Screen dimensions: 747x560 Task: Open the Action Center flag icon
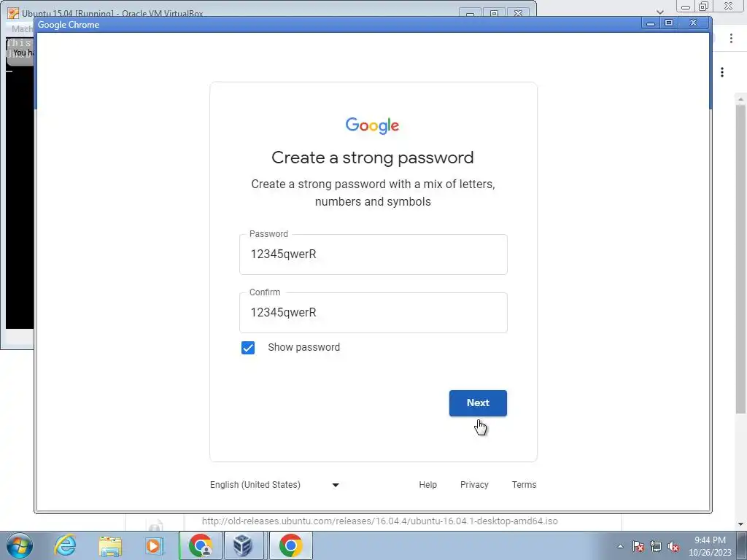point(638,546)
